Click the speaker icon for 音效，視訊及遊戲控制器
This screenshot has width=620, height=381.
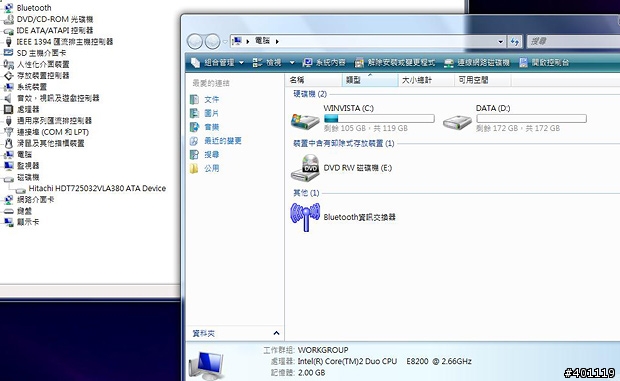8,98
